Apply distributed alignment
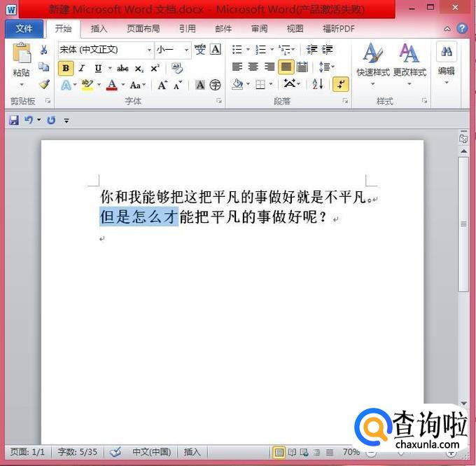 (302, 67)
